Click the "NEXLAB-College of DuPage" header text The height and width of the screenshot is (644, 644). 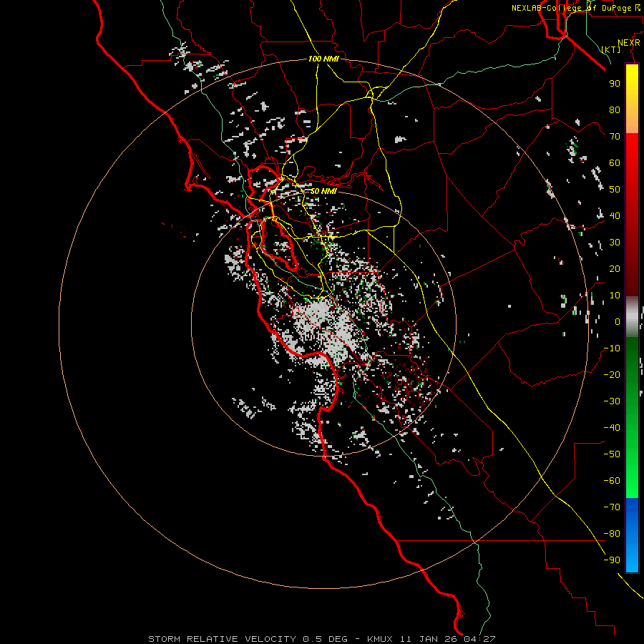coord(571,8)
